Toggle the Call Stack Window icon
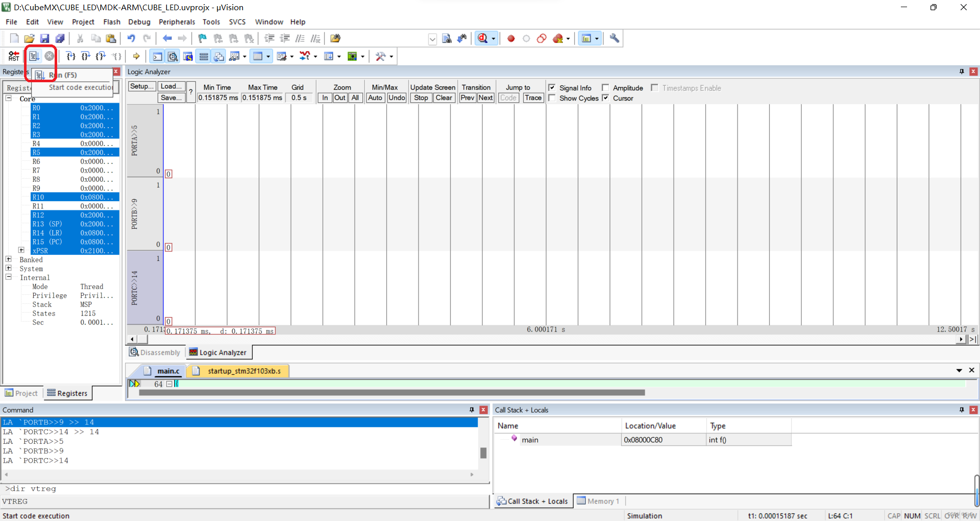980x521 pixels. click(219, 56)
